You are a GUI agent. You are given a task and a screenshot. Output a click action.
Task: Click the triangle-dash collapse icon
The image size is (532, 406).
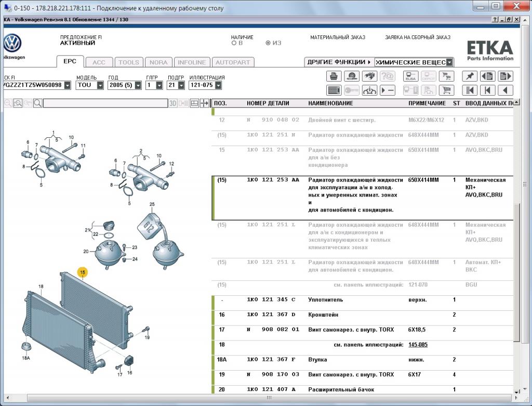387,90
